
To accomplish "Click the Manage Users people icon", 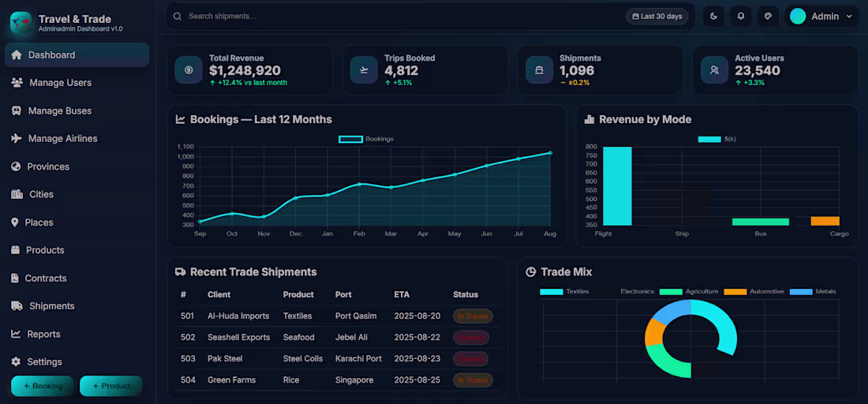I will (17, 83).
